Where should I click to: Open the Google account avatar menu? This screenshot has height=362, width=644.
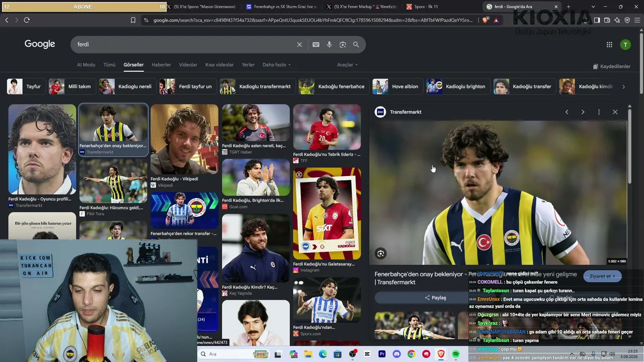click(x=625, y=45)
